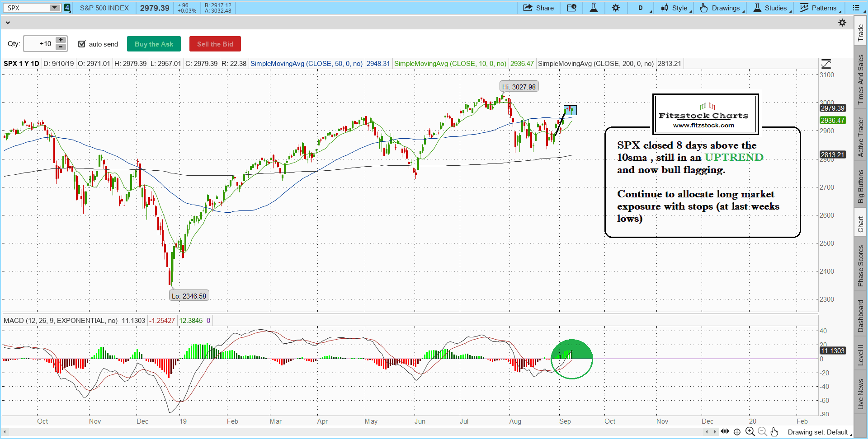Decrease quantity with the minus stepper
The height and width of the screenshot is (439, 868).
pos(61,47)
